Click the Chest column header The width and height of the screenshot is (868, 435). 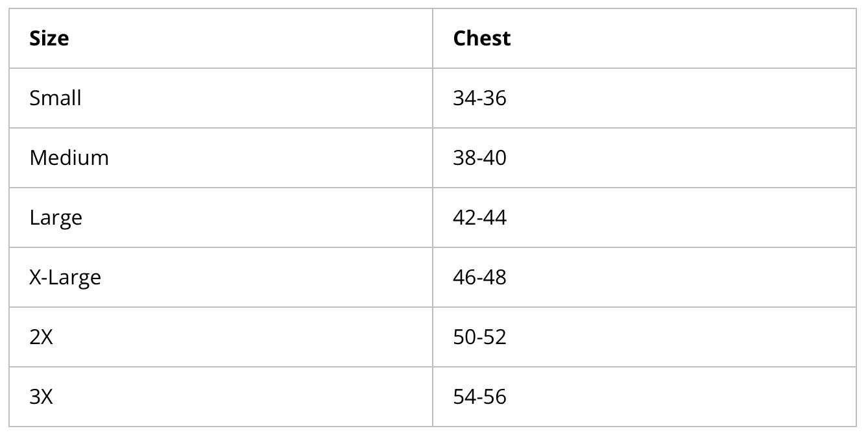point(644,38)
